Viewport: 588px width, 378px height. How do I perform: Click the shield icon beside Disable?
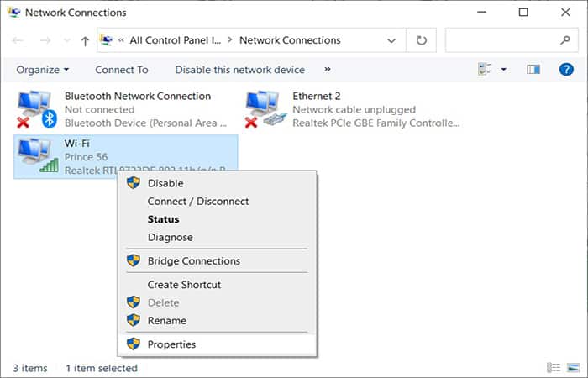tap(133, 183)
